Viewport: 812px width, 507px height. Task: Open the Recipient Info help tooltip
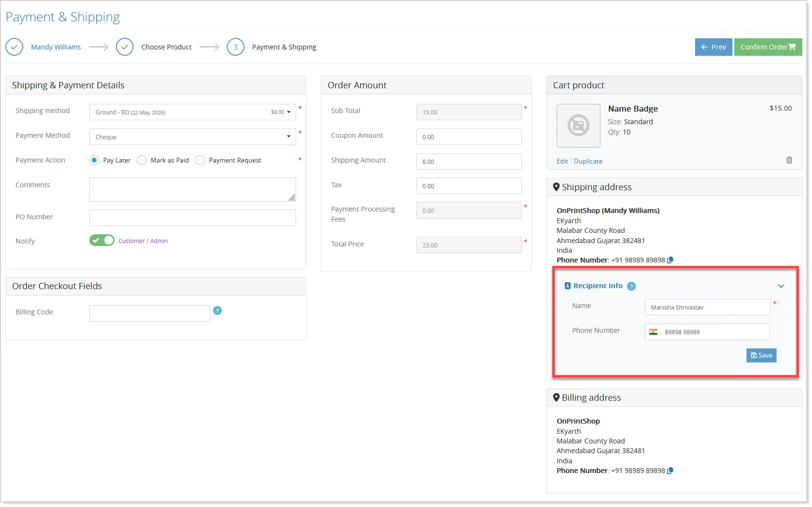(x=631, y=286)
